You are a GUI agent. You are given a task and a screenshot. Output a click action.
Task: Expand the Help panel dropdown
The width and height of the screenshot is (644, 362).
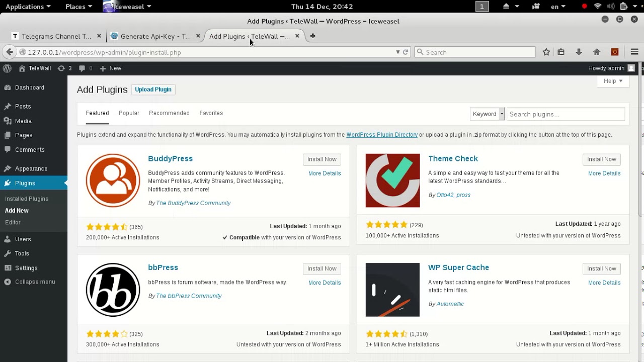(613, 81)
